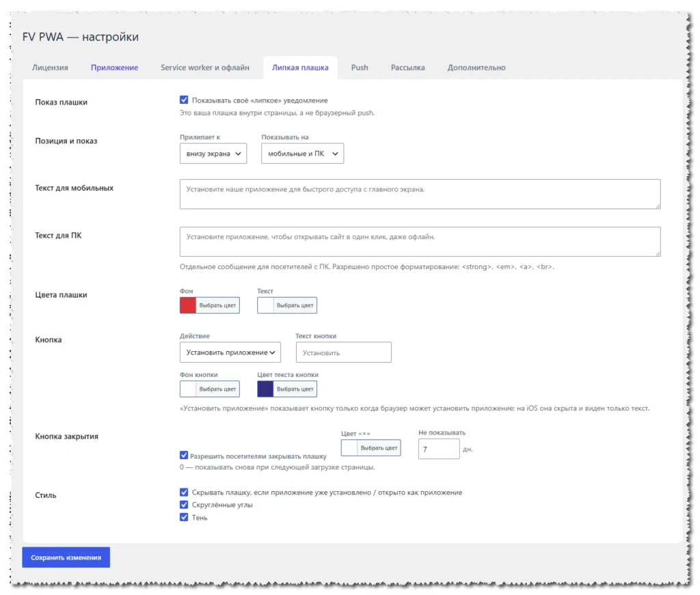Click Выбрать цвет button under Фон
The width and height of the screenshot is (700, 595).
pos(217,305)
